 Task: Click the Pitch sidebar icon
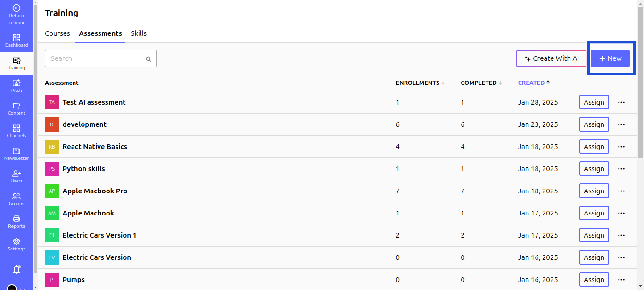tap(17, 83)
